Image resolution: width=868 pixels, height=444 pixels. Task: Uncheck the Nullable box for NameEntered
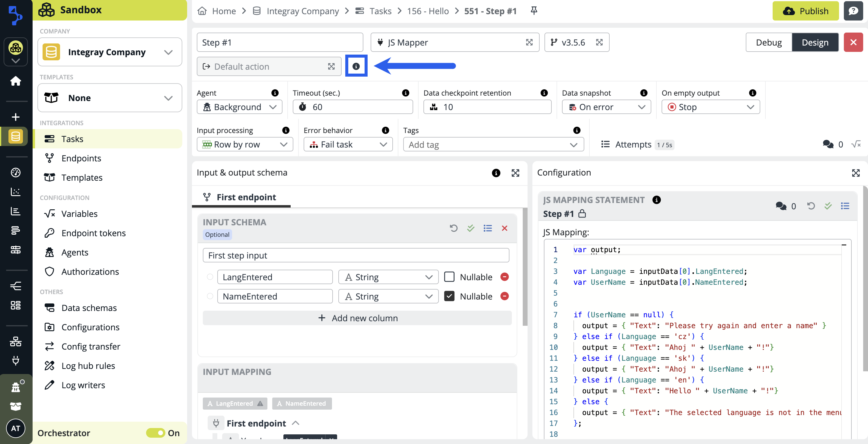click(449, 296)
